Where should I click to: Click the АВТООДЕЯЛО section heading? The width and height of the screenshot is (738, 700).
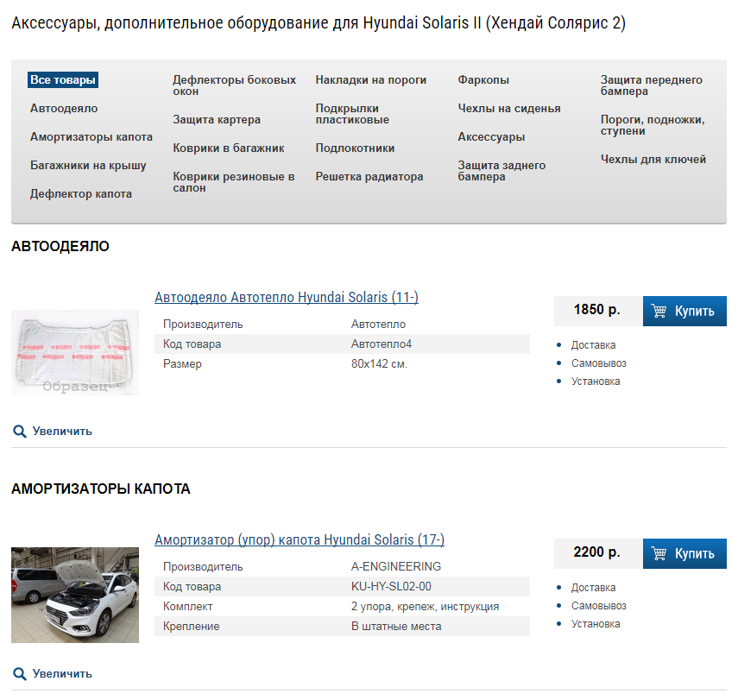(x=60, y=246)
